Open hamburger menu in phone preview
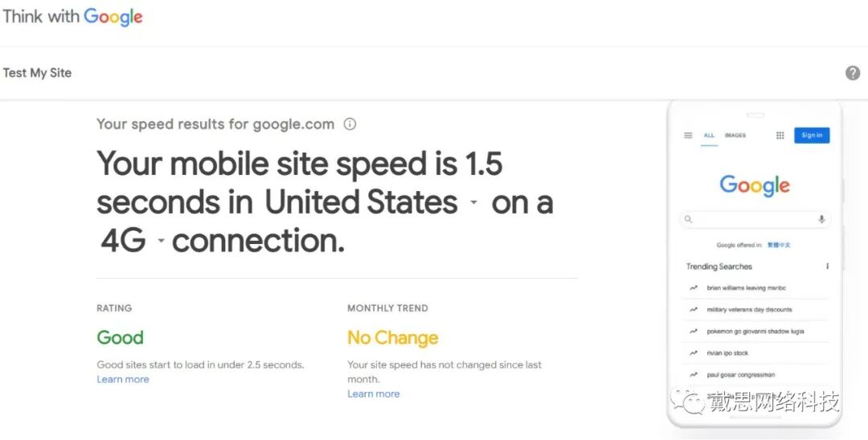Image resolution: width=868 pixels, height=440 pixels. (x=688, y=136)
